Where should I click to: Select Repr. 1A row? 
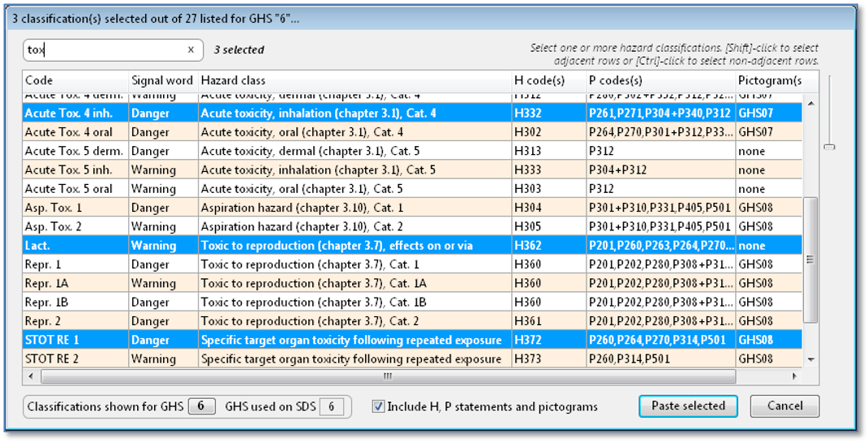[412, 283]
